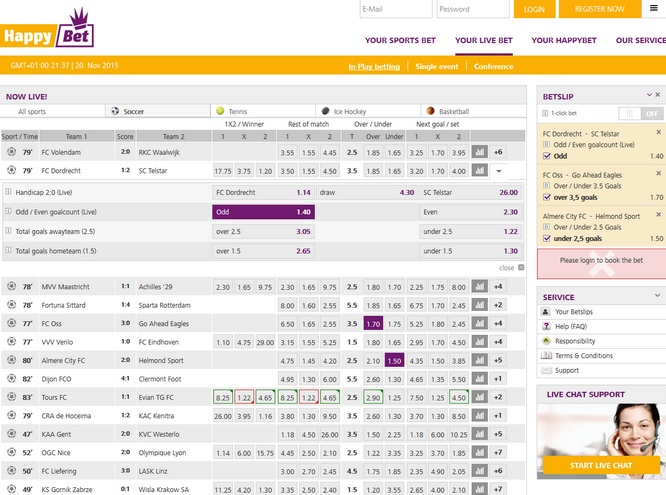Remove FC Oss bet from betslip

[x=658, y=173]
